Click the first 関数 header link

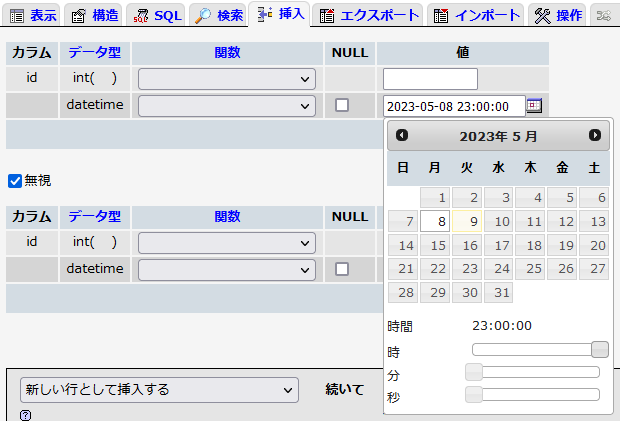click(x=227, y=53)
